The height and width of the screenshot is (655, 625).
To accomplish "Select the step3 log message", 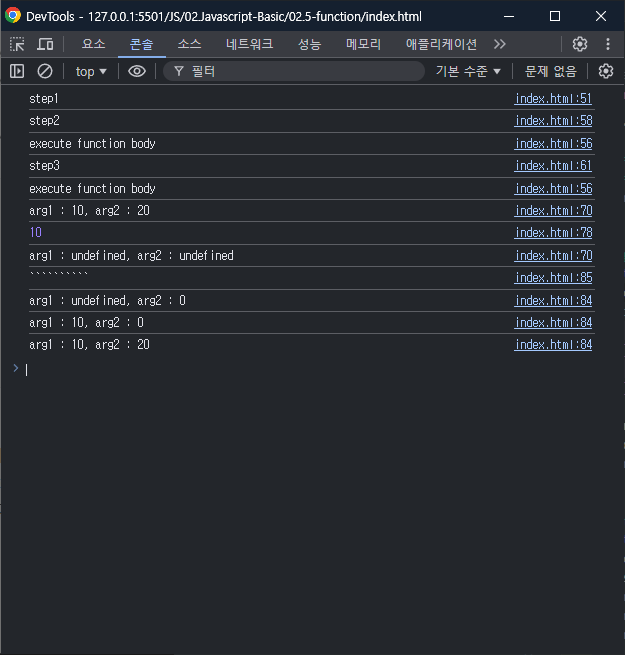I will click(x=44, y=166).
